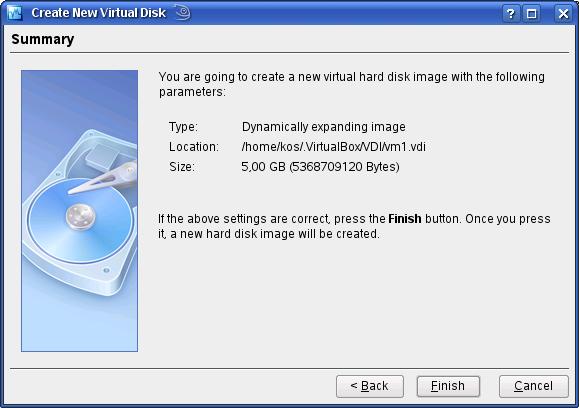Click the Type: label
Screen dimensions: 579x408
pyautogui.click(x=183, y=127)
